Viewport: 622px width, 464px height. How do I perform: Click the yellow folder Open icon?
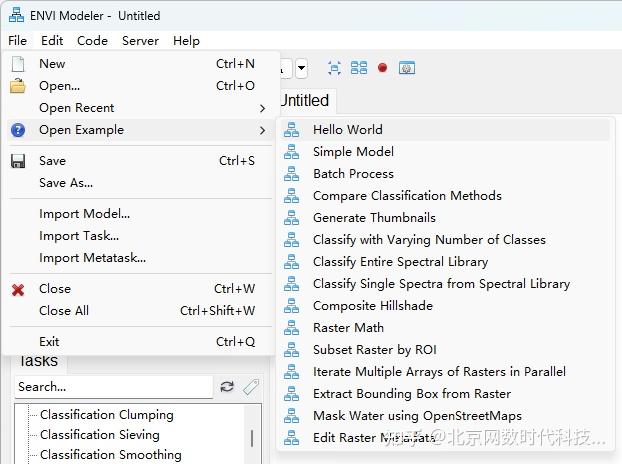tap(18, 86)
